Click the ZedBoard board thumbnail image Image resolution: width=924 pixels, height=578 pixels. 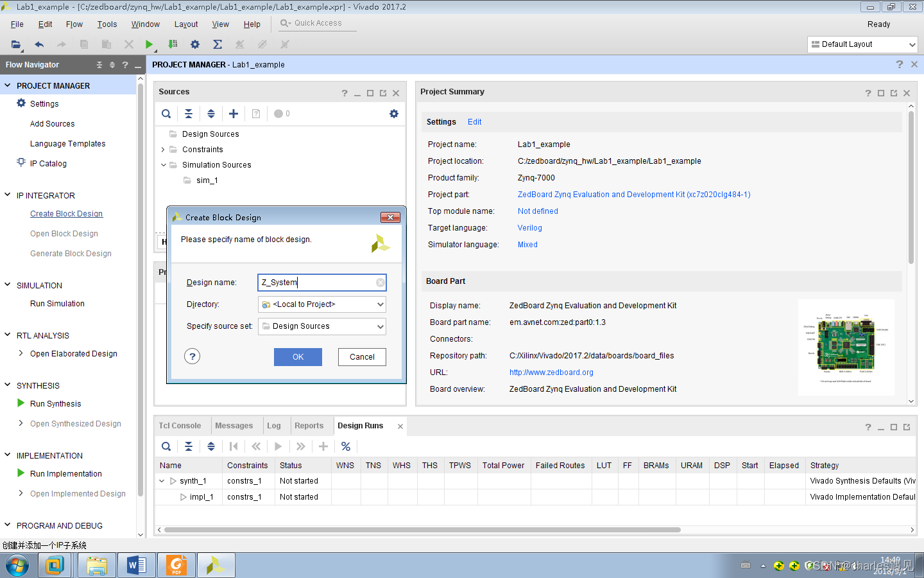tap(846, 347)
